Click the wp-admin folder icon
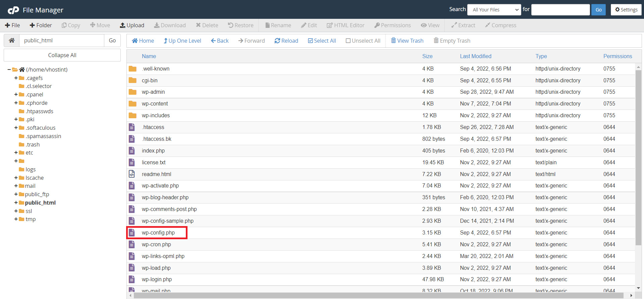The image size is (644, 299). click(132, 92)
